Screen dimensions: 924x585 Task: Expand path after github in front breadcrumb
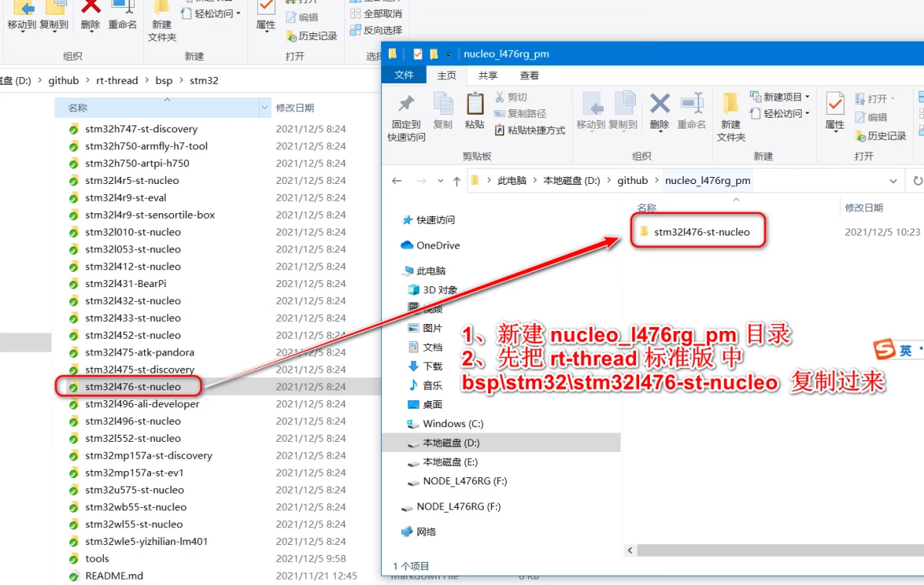tap(657, 181)
